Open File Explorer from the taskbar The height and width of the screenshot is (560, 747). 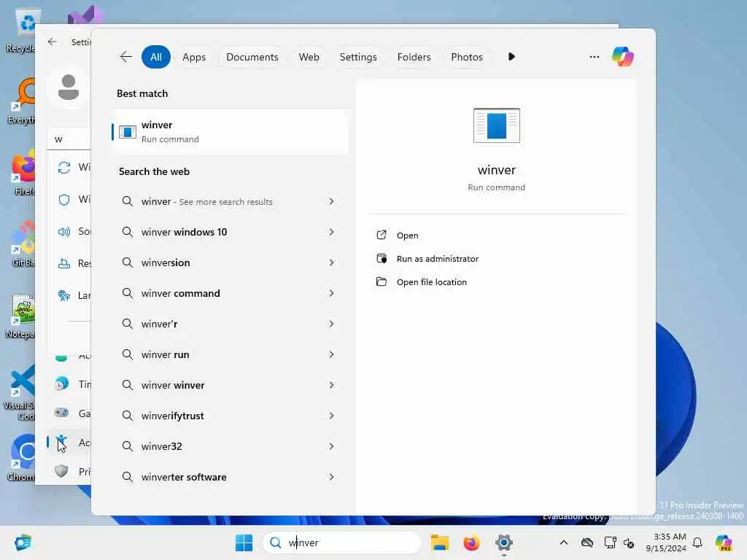(x=439, y=542)
